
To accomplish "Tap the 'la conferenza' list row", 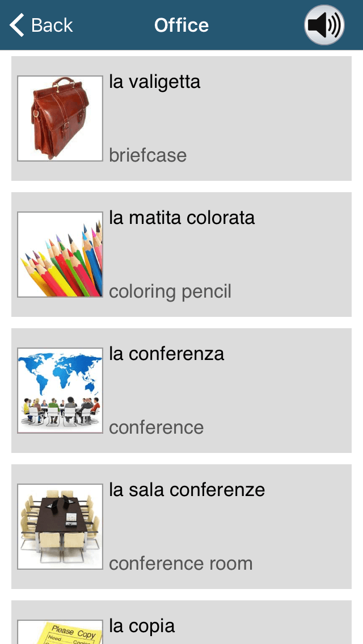I will pos(181,390).
